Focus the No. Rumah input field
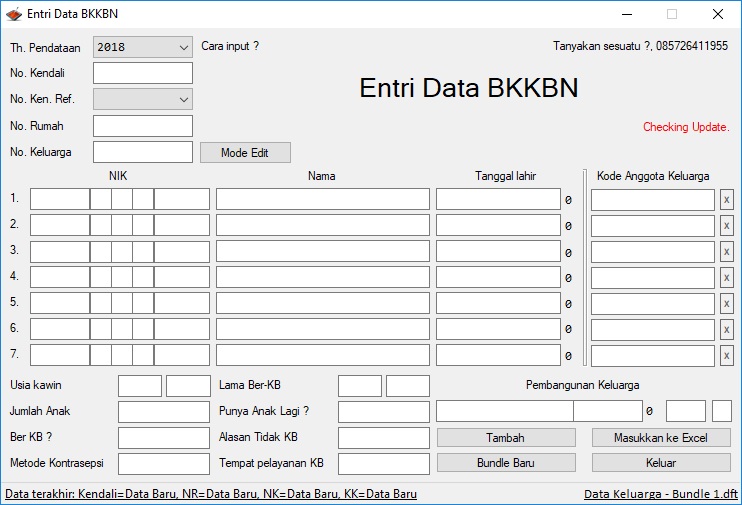This screenshot has height=505, width=742. 142,126
